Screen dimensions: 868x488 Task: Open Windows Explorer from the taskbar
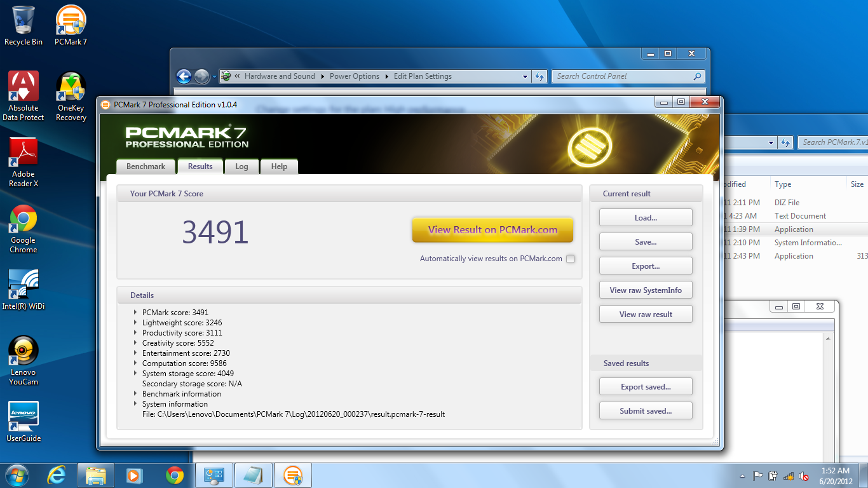point(96,475)
